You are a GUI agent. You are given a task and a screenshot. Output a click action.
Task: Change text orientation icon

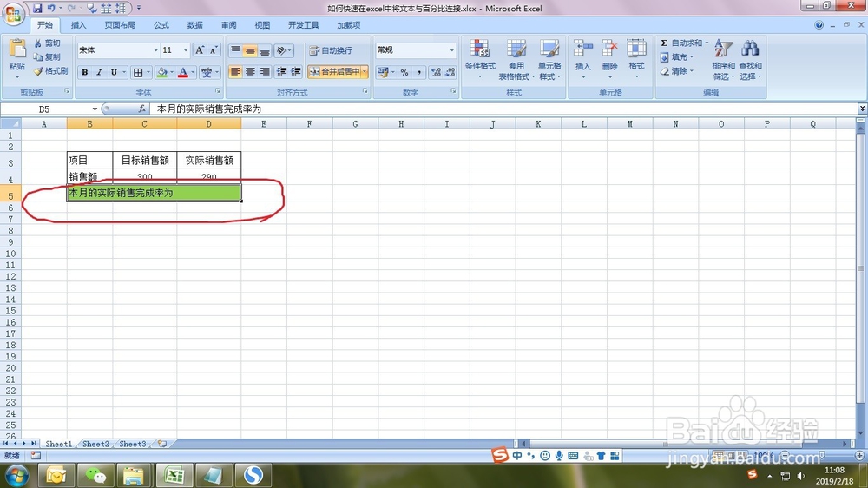point(283,50)
